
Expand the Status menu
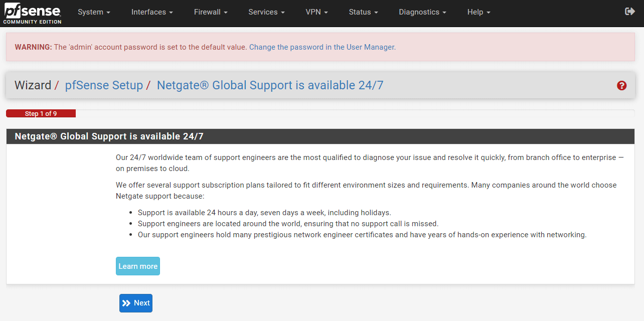tap(363, 12)
